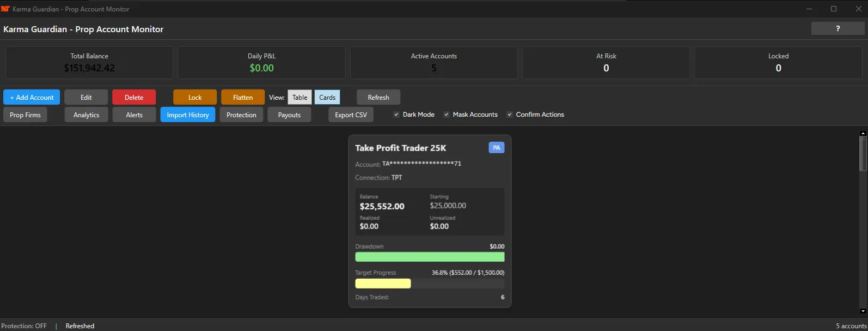Open help with the question mark button
868x331 pixels.
click(x=838, y=28)
